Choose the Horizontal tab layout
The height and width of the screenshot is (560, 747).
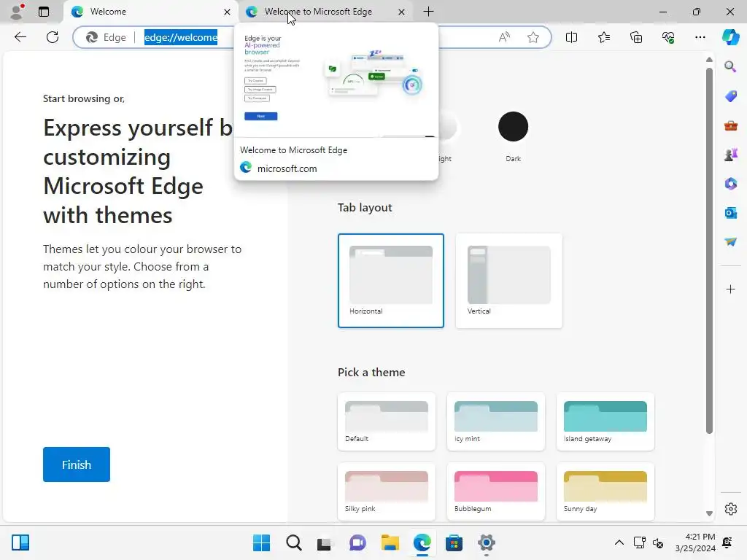click(391, 281)
